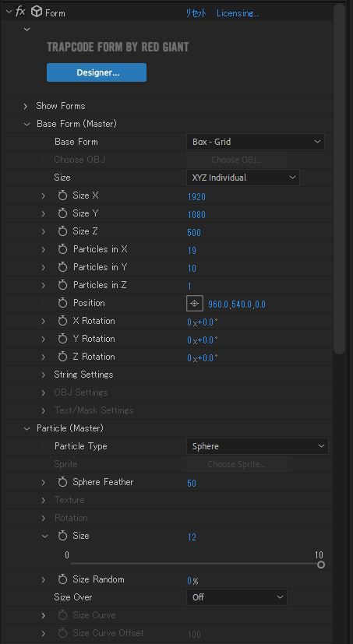This screenshot has height=644, width=353.
Task: Collapse the Trapcode Form logo section arrow
Action: pos(27,29)
